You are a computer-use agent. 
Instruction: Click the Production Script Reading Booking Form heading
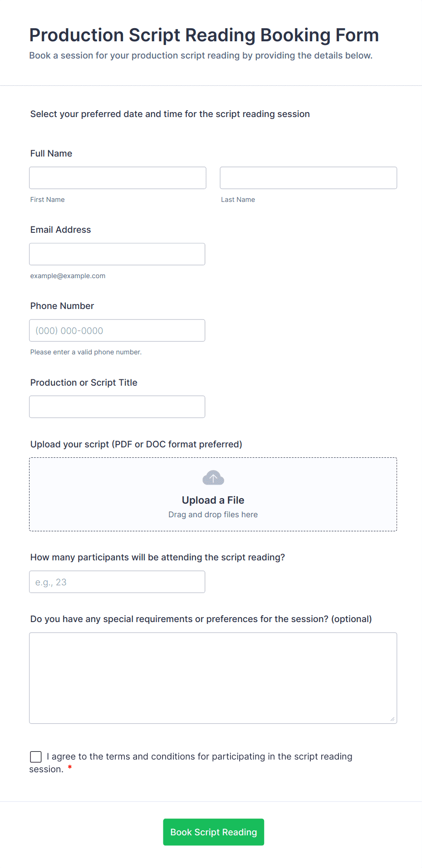(x=204, y=35)
